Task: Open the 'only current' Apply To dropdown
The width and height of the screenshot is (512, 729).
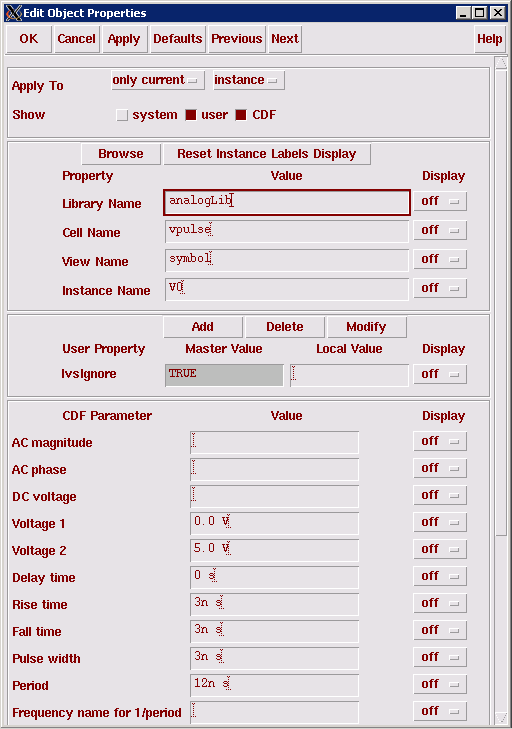Action: [158, 80]
